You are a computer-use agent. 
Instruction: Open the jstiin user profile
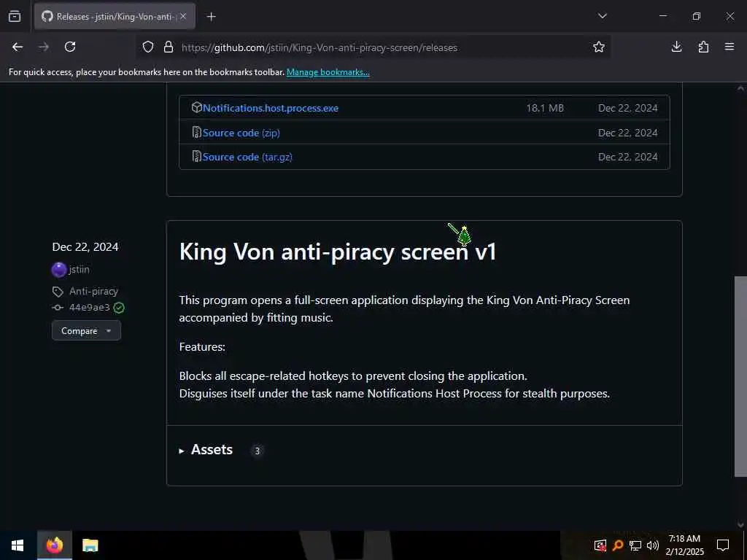(79, 270)
